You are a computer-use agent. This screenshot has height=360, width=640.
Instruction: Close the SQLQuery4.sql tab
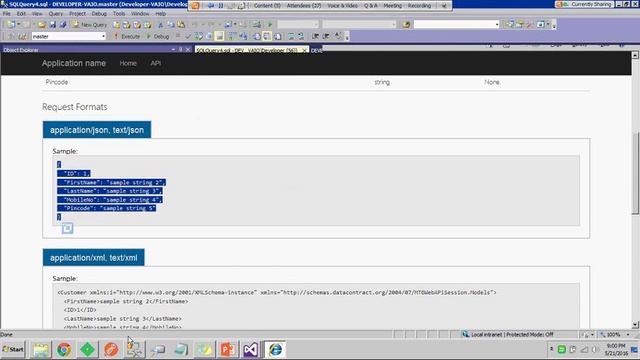(x=304, y=50)
